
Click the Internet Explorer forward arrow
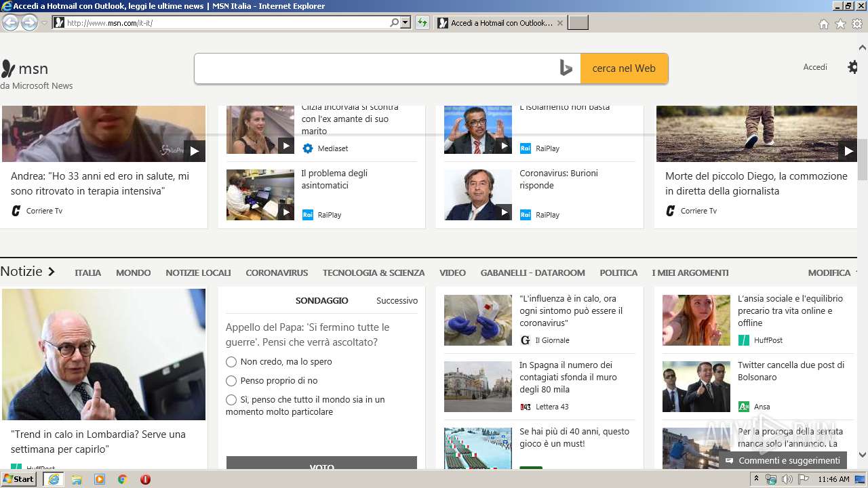pos(29,22)
